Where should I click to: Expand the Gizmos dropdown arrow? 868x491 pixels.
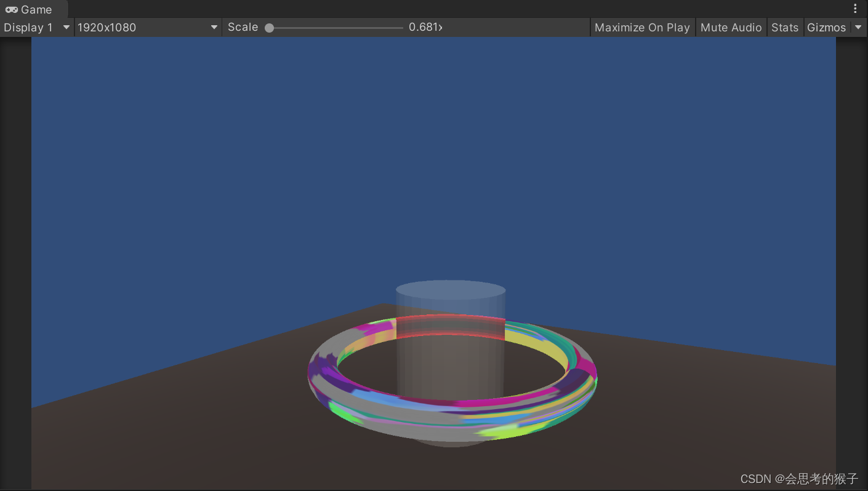coord(858,27)
